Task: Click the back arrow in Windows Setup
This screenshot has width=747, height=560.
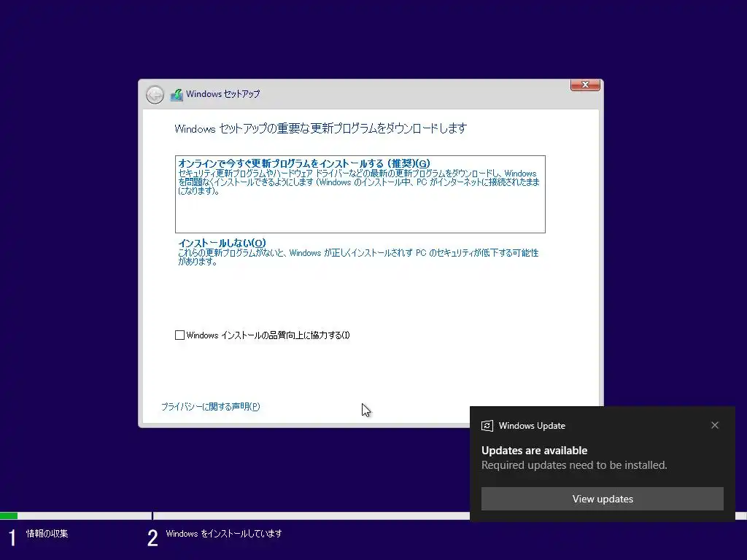Action: pos(155,95)
